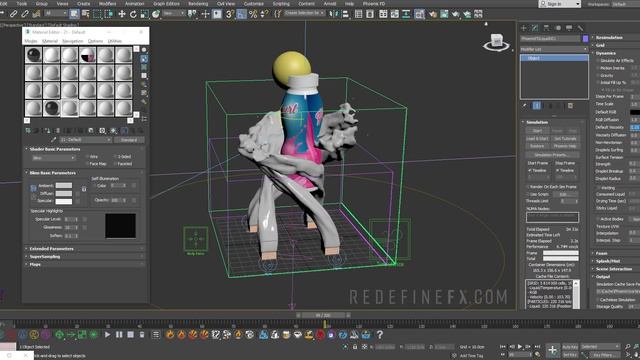This screenshot has height=360, width=640.
Task: Click the ViewCube in the viewport
Action: (x=497, y=42)
